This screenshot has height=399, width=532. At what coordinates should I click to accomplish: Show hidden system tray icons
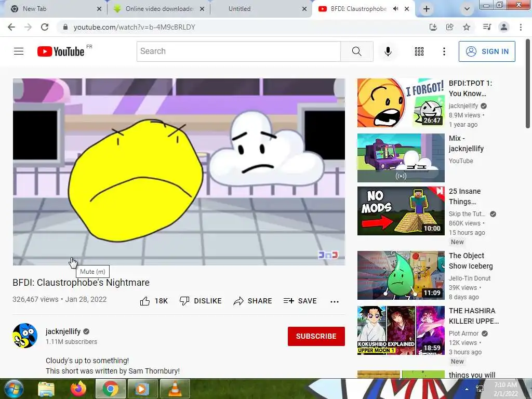click(x=467, y=389)
